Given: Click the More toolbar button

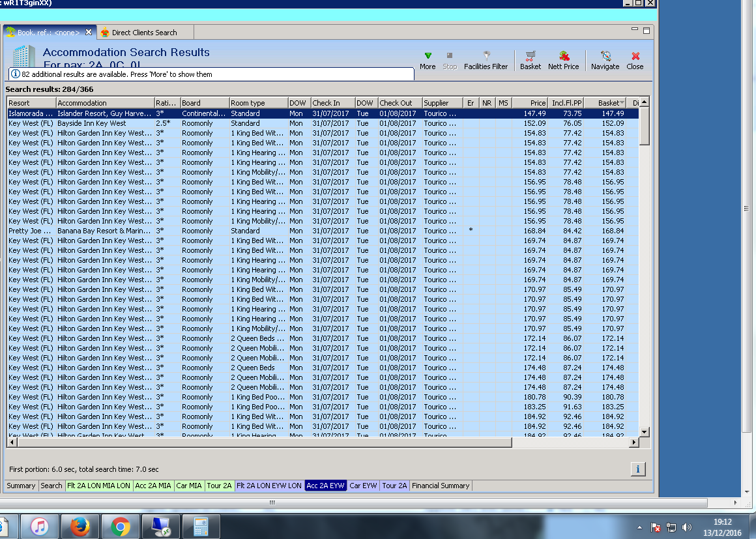Looking at the screenshot, I should tap(427, 61).
